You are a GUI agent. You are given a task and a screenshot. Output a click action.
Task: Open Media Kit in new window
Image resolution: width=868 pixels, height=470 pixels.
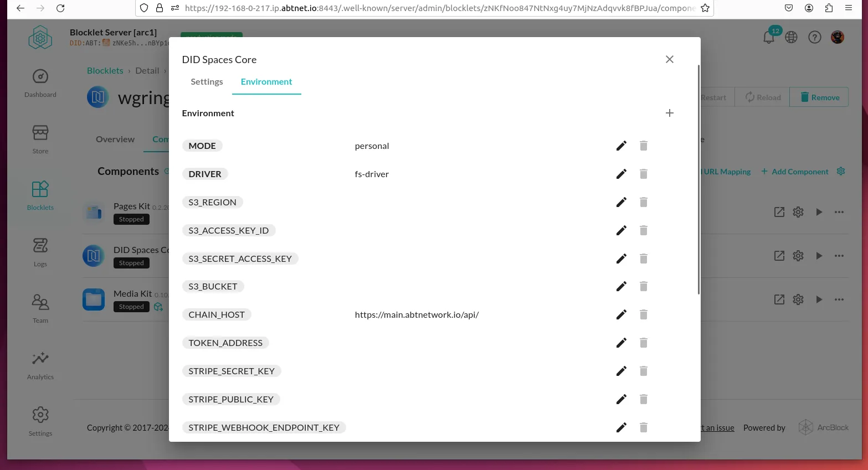[779, 299]
